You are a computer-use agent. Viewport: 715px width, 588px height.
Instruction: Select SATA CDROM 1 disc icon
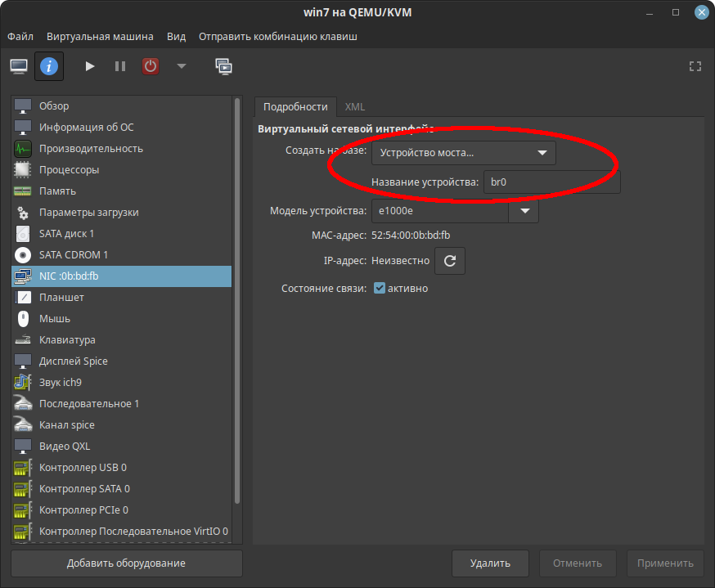(x=23, y=255)
